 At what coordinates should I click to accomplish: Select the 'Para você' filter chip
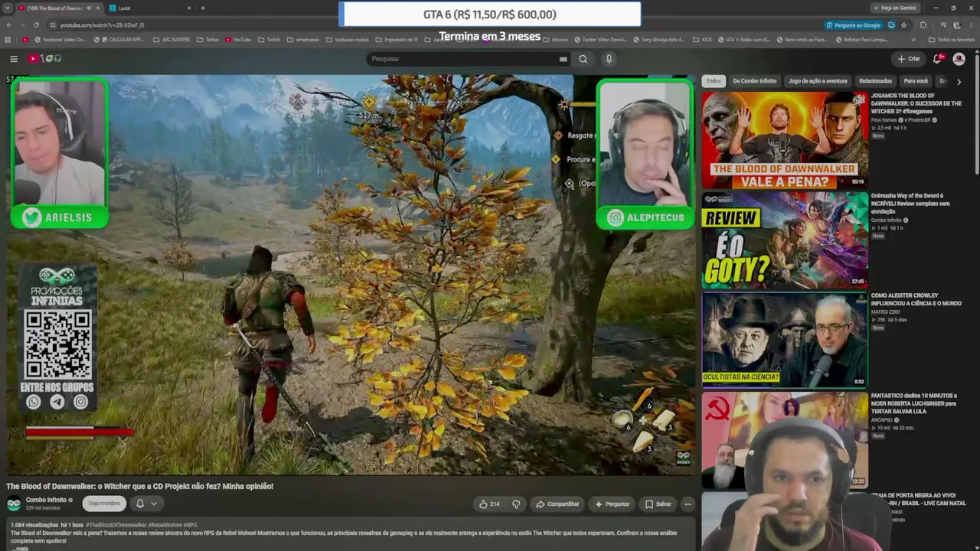tap(915, 81)
